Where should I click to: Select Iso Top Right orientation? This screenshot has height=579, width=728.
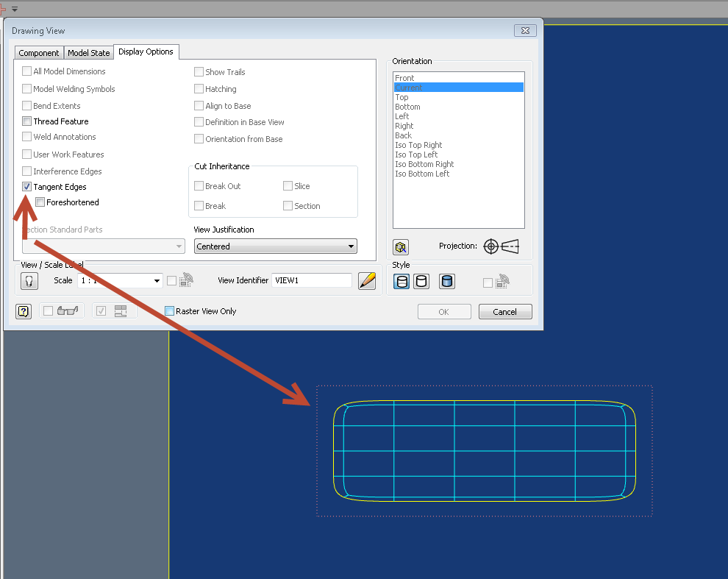tap(418, 145)
